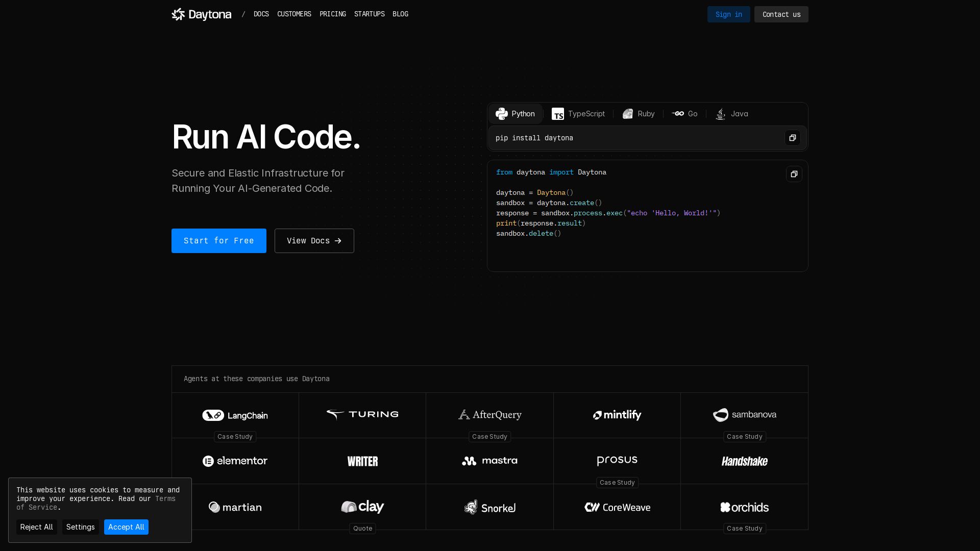Viewport: 980px width, 551px height.
Task: Open the PRICING navigation link
Action: click(x=333, y=14)
